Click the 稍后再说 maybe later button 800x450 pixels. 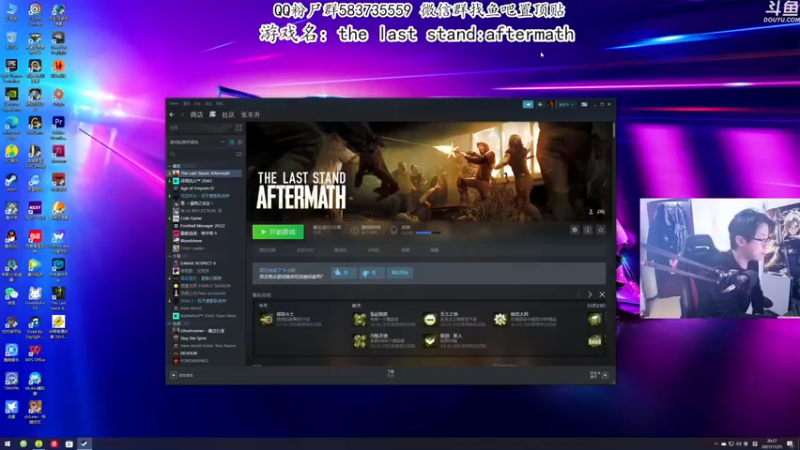coord(399,273)
